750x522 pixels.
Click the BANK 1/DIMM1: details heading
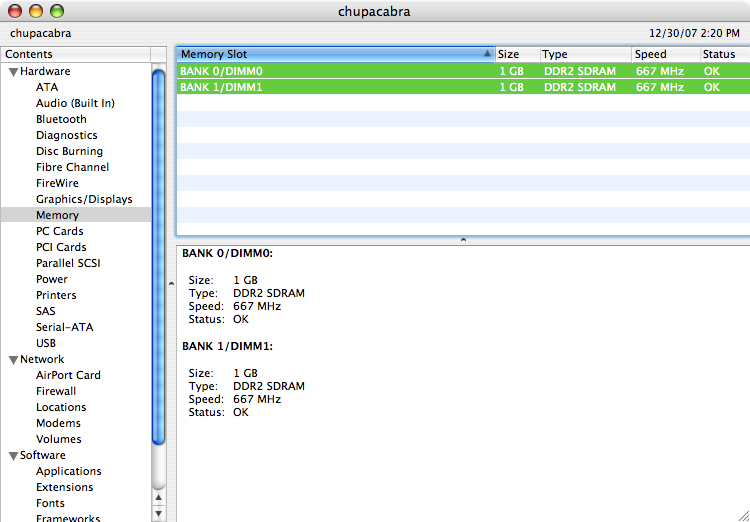228,346
